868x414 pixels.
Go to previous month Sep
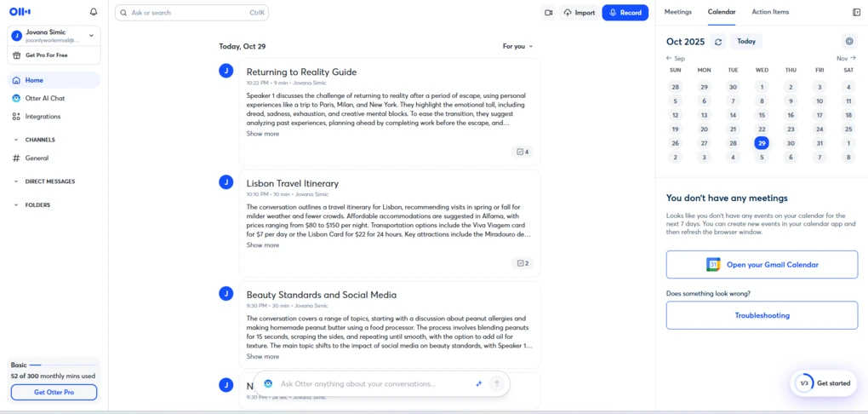pos(676,59)
